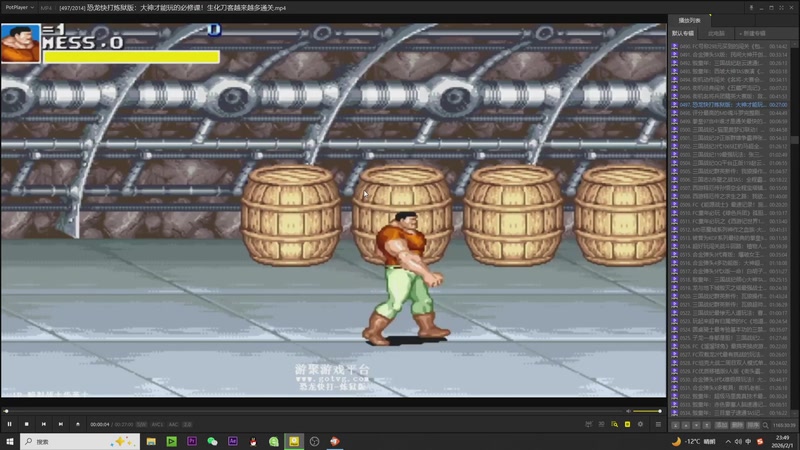Image resolution: width=800 pixels, height=450 pixels.
Task: Jump to the previous playlist file
Action: point(44,424)
